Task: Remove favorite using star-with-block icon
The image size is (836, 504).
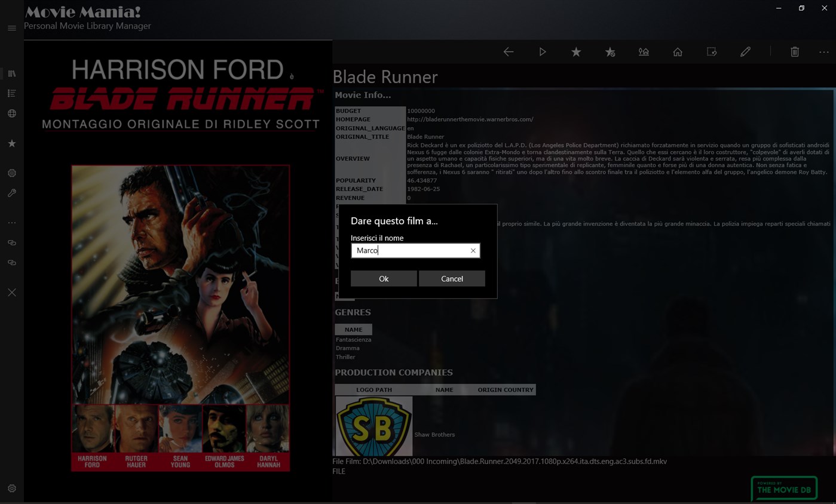Action: pos(610,52)
